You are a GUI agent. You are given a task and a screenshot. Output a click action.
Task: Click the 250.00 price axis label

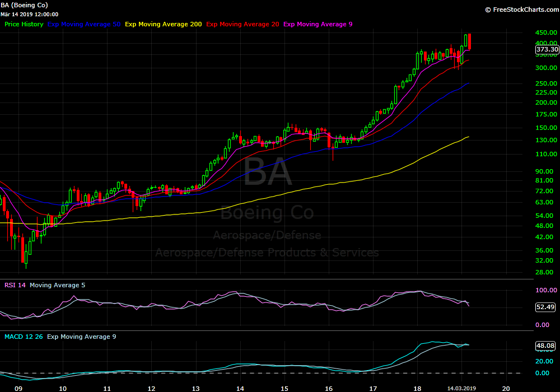[546, 83]
